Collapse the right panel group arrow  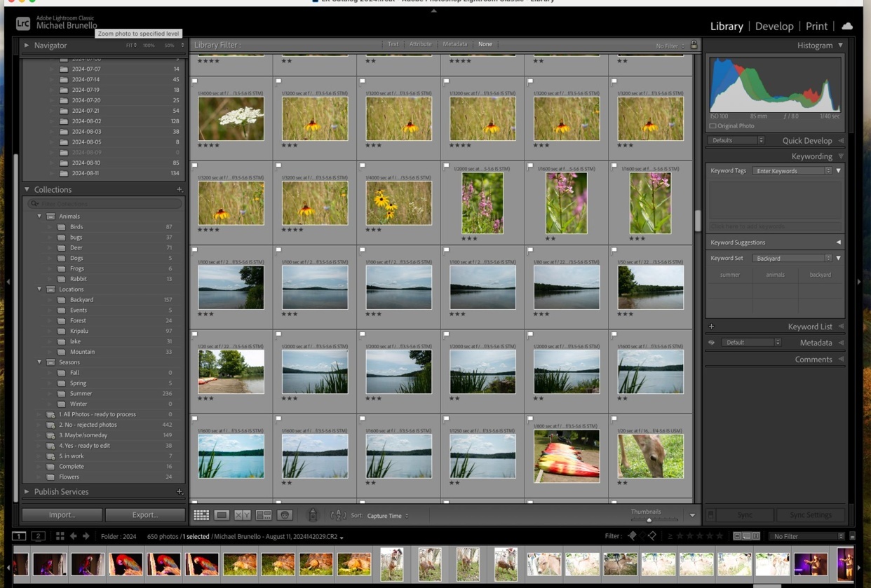click(x=859, y=282)
